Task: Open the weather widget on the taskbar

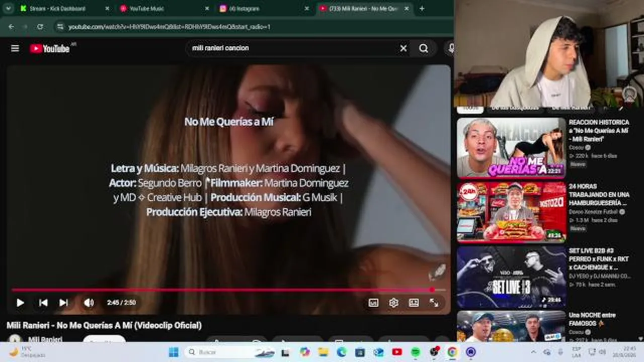Action: click(x=26, y=352)
